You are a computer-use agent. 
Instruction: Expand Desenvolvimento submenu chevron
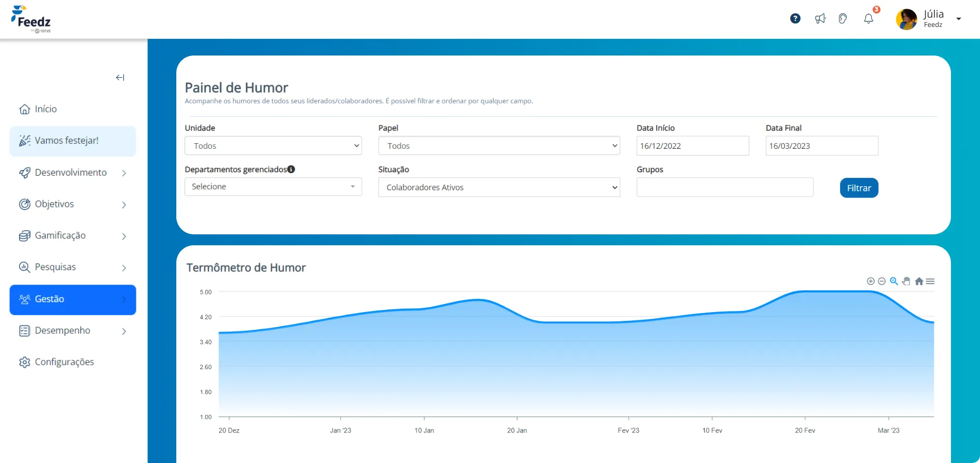(x=124, y=173)
